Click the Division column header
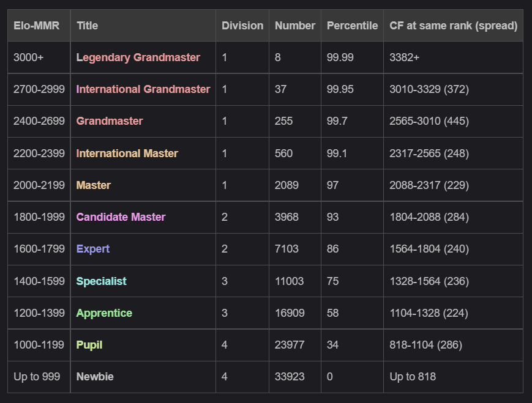This screenshot has width=532, height=403. 242,26
